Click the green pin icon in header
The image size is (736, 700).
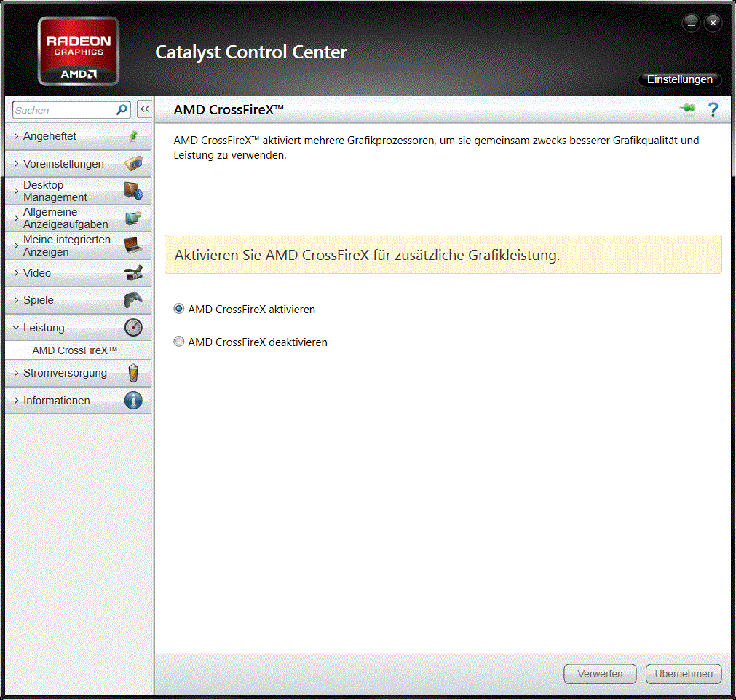(x=687, y=109)
